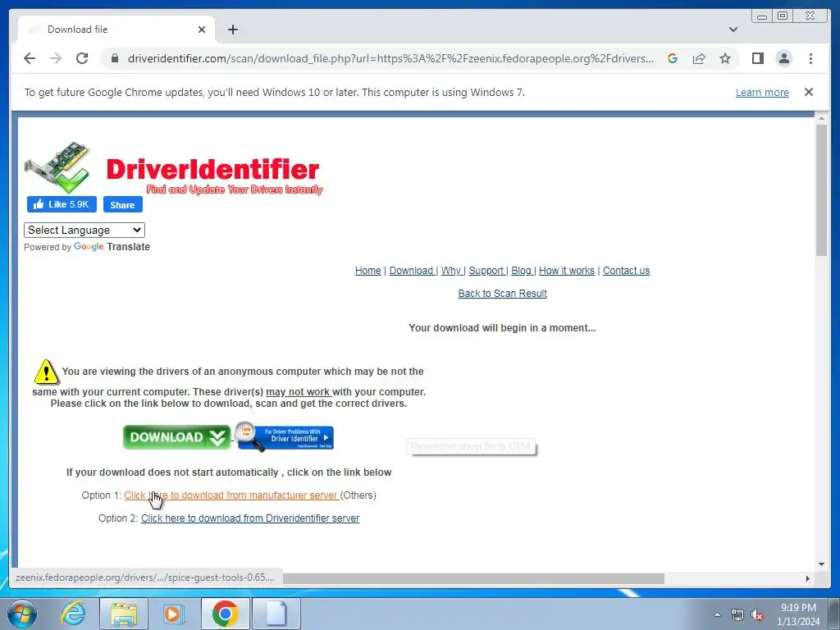Go to the Home link
This screenshot has height=630, width=840.
(367, 271)
